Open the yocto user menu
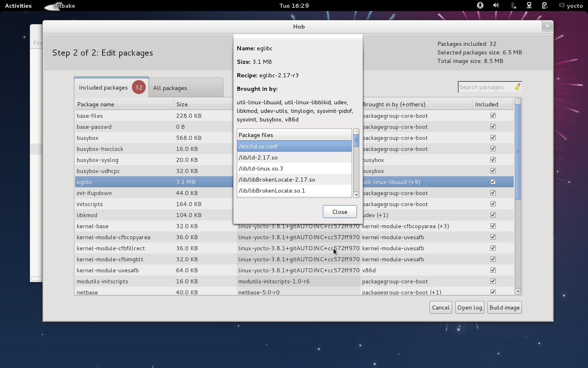 pos(571,6)
